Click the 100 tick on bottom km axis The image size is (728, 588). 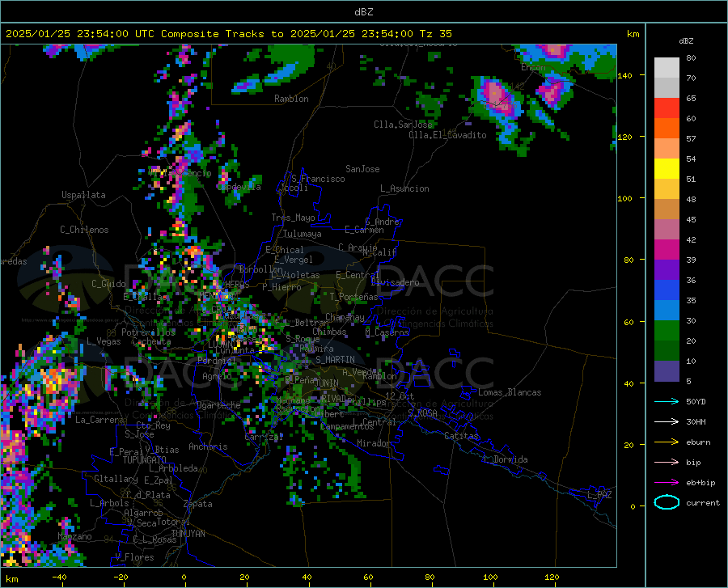pyautogui.click(x=490, y=577)
